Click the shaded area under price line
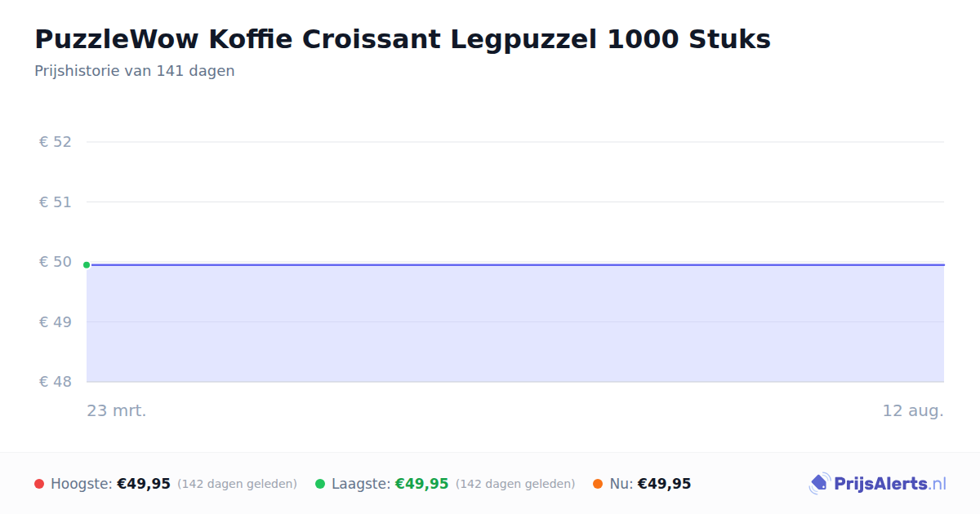This screenshot has height=514, width=980. pos(515,323)
